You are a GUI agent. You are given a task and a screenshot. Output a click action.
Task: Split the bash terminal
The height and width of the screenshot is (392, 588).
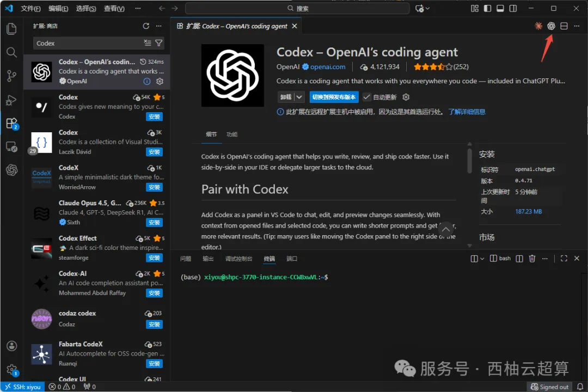pyautogui.click(x=519, y=259)
